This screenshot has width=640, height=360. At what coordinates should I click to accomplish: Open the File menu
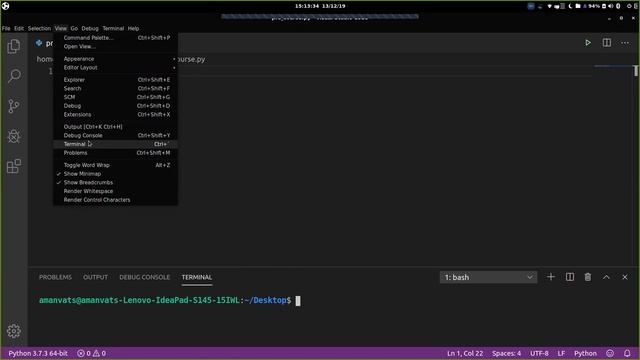(6, 29)
